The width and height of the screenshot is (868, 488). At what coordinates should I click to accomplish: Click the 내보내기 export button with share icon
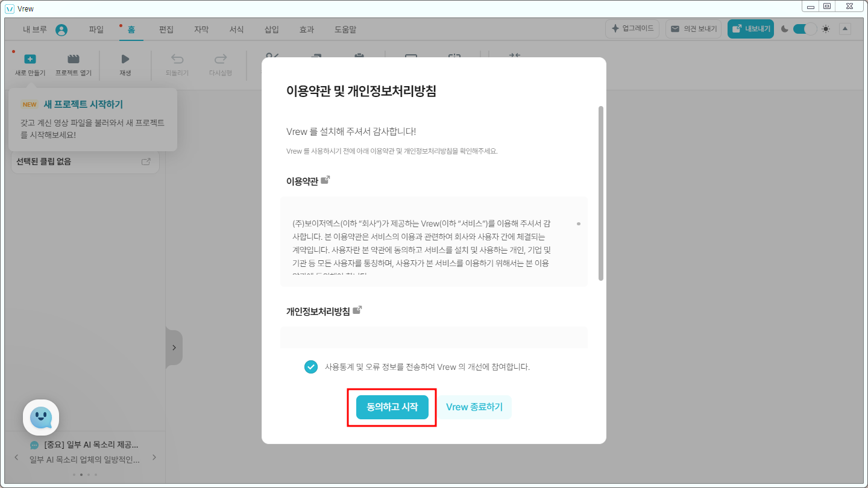[750, 28]
